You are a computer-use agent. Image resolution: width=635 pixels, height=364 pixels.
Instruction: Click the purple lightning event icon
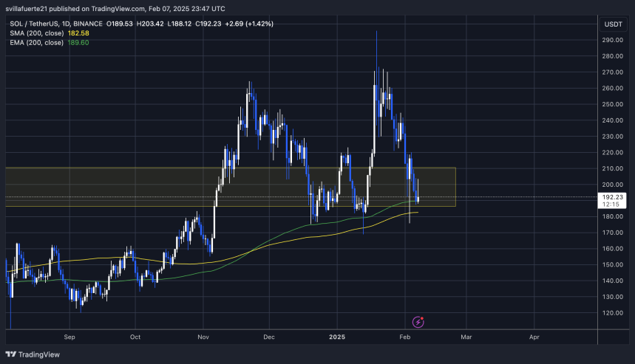point(418,322)
